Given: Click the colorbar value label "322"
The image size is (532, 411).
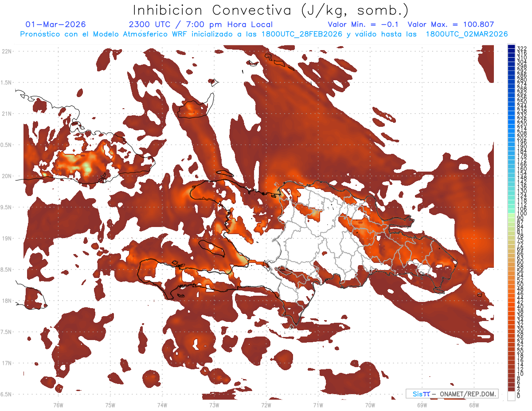Looking at the screenshot, I should [x=522, y=48].
